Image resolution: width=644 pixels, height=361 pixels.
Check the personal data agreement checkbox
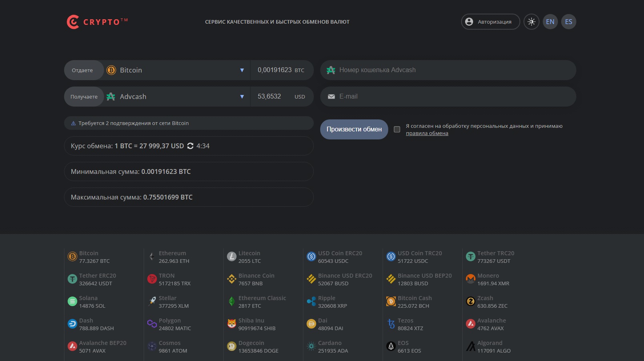(397, 129)
